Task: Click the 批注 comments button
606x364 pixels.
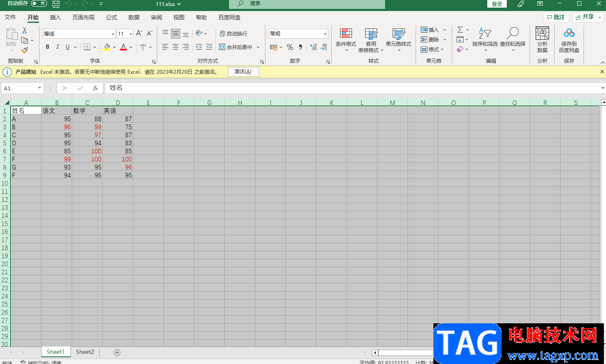Action: coord(556,17)
